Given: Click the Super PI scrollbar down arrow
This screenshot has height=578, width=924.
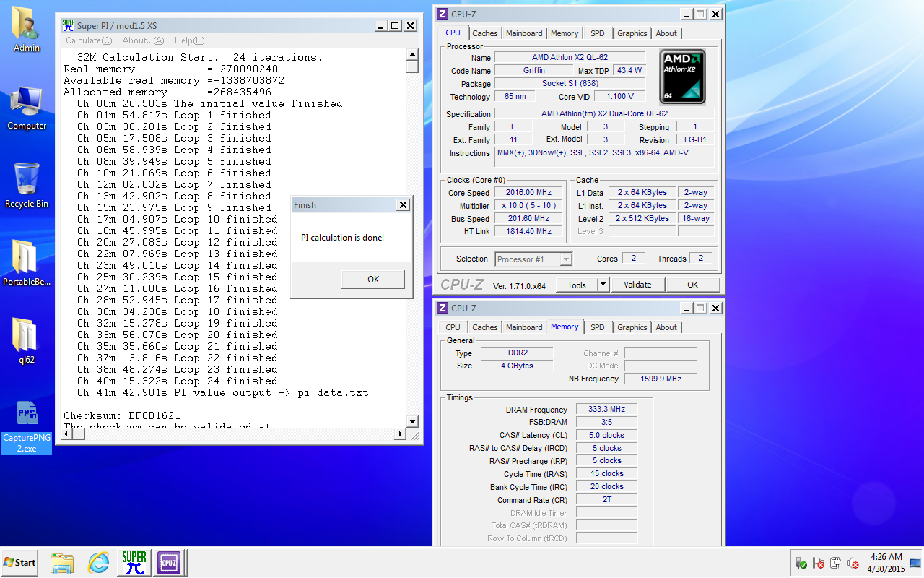Looking at the screenshot, I should 413,422.
